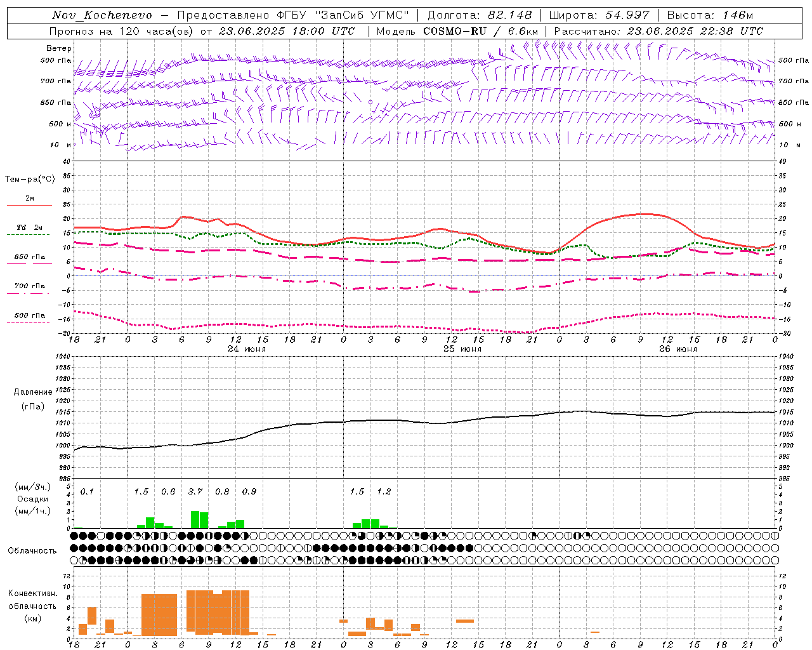The height and width of the screenshot is (650, 812).
Task: Click the 500 гПа temperature legend entry
Action: click(x=29, y=315)
